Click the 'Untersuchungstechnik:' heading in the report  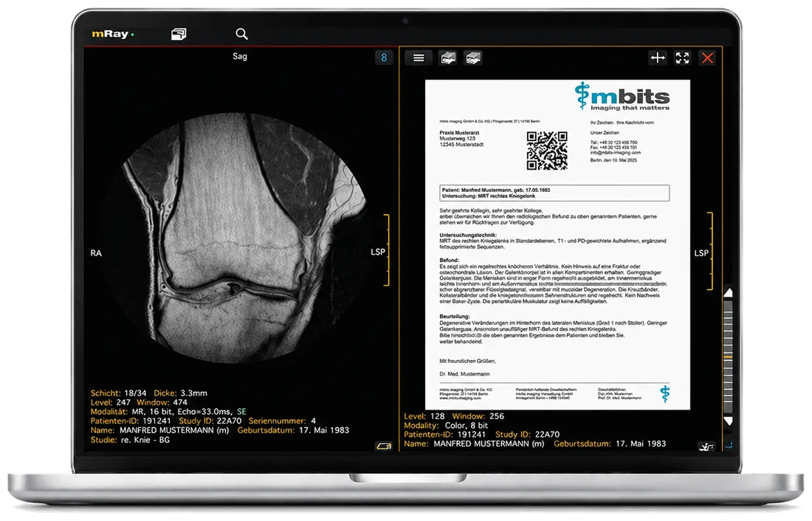468,235
